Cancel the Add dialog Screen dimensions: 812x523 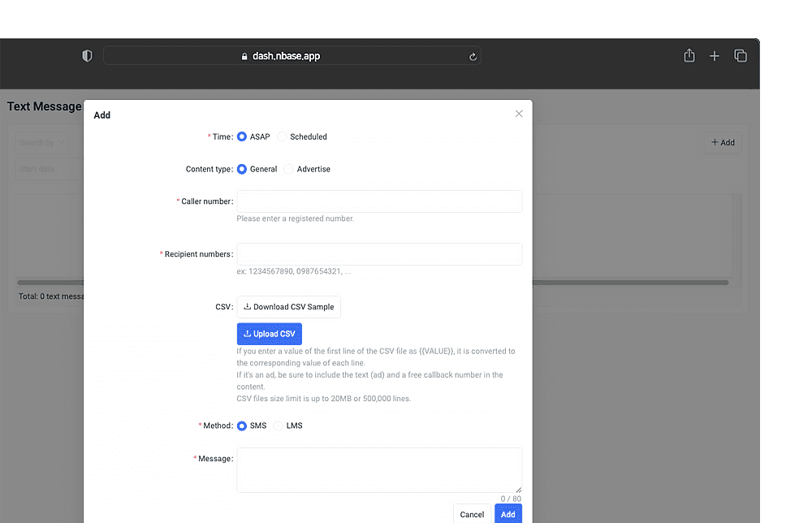click(x=472, y=514)
